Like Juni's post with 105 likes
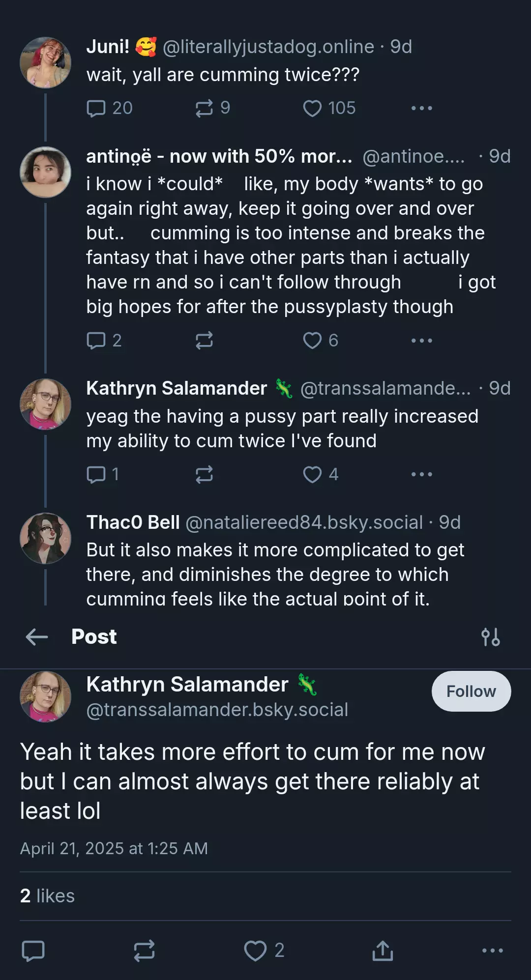Image resolution: width=531 pixels, height=980 pixels. point(329,108)
